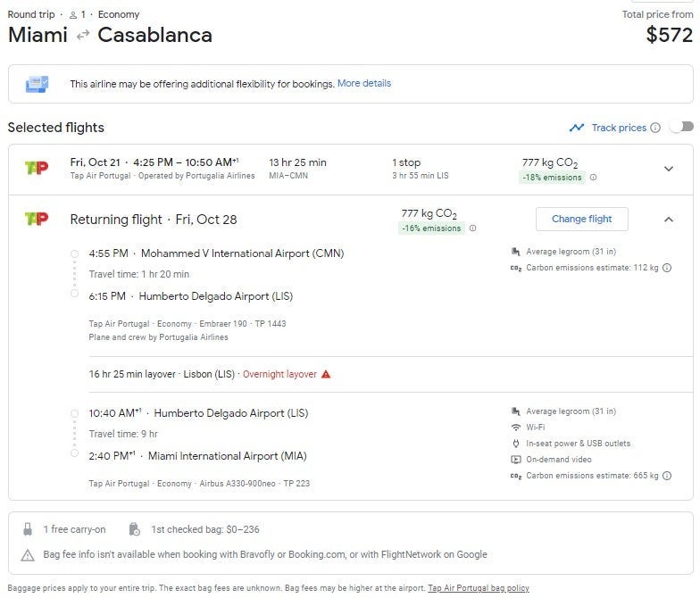This screenshot has height=598, width=700.
Task: Click the -18% emissions badge
Action: click(553, 178)
